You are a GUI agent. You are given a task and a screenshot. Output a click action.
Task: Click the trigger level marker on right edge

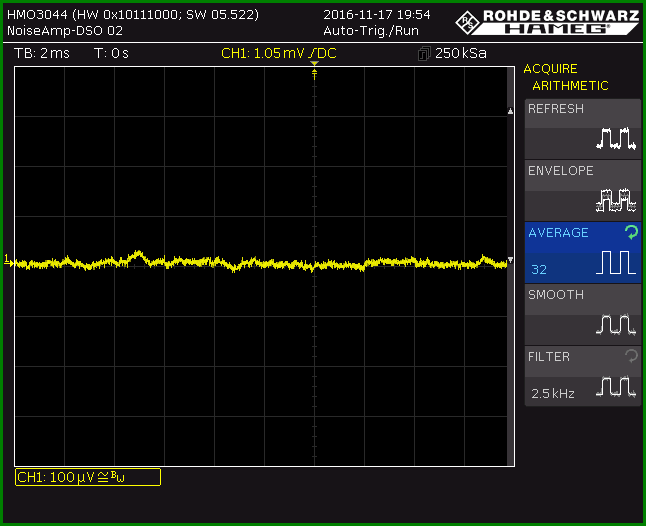pyautogui.click(x=510, y=260)
